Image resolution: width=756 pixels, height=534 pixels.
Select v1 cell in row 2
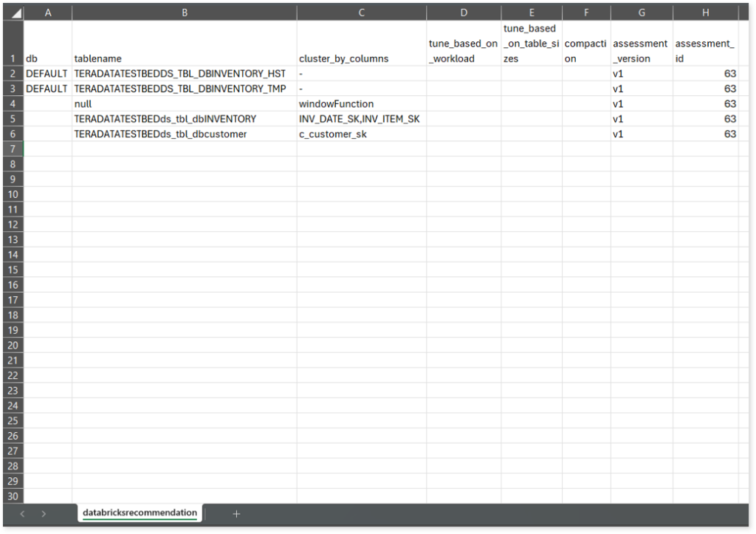642,73
